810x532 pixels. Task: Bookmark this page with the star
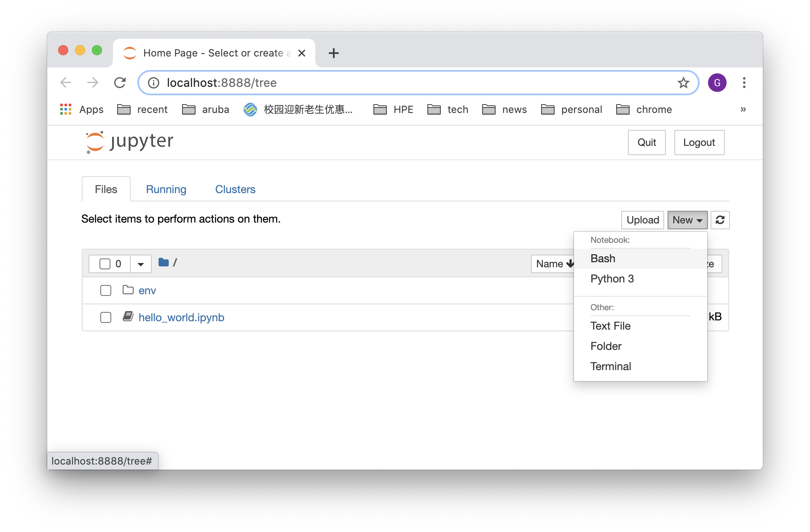coord(683,83)
